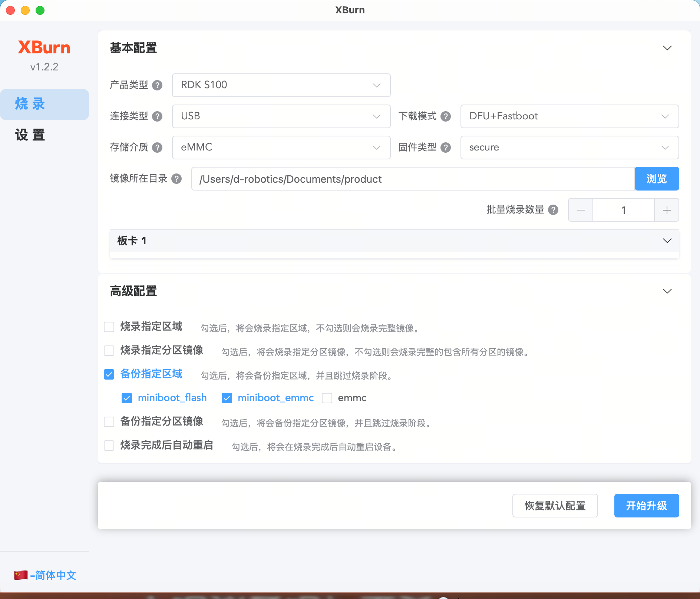Click the 浏览 browse button

pyautogui.click(x=657, y=179)
